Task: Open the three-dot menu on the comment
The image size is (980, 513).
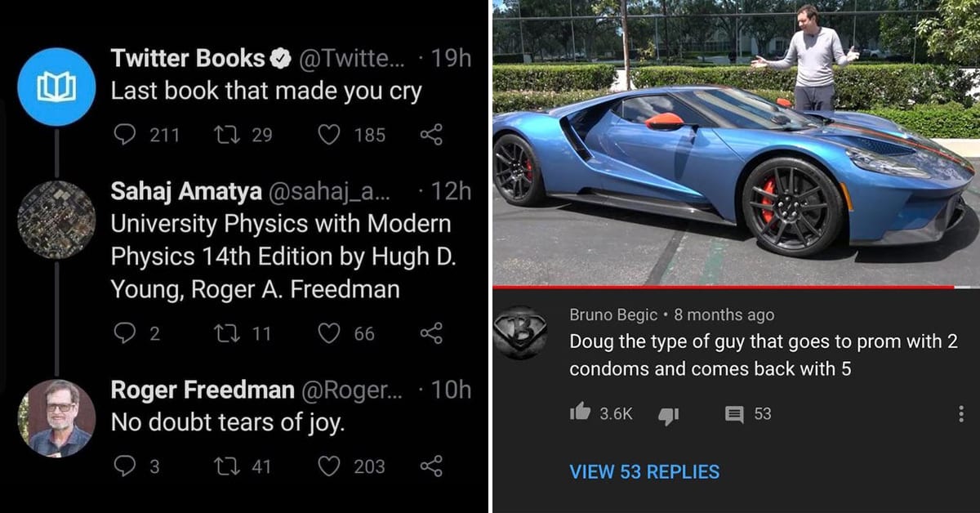Action: [961, 414]
